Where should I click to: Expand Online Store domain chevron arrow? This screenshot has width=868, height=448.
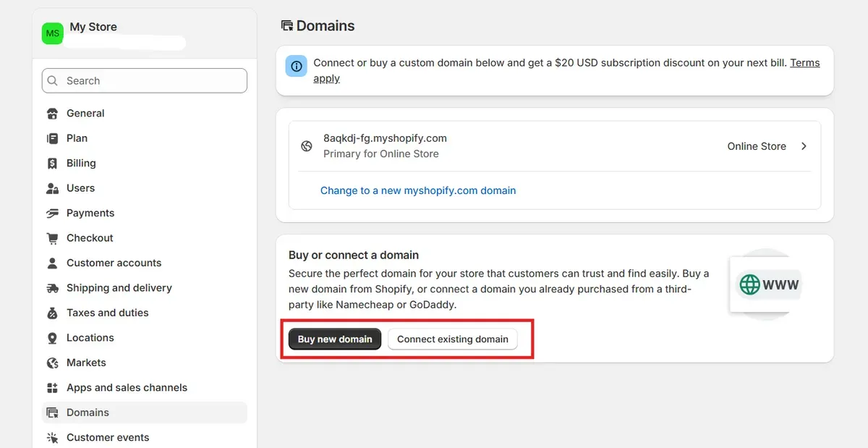pos(804,146)
